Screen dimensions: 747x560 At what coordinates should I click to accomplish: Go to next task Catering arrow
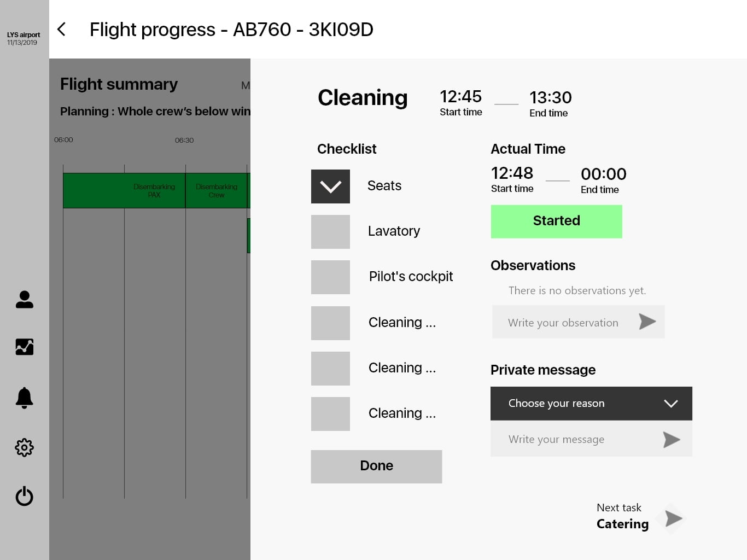click(673, 518)
